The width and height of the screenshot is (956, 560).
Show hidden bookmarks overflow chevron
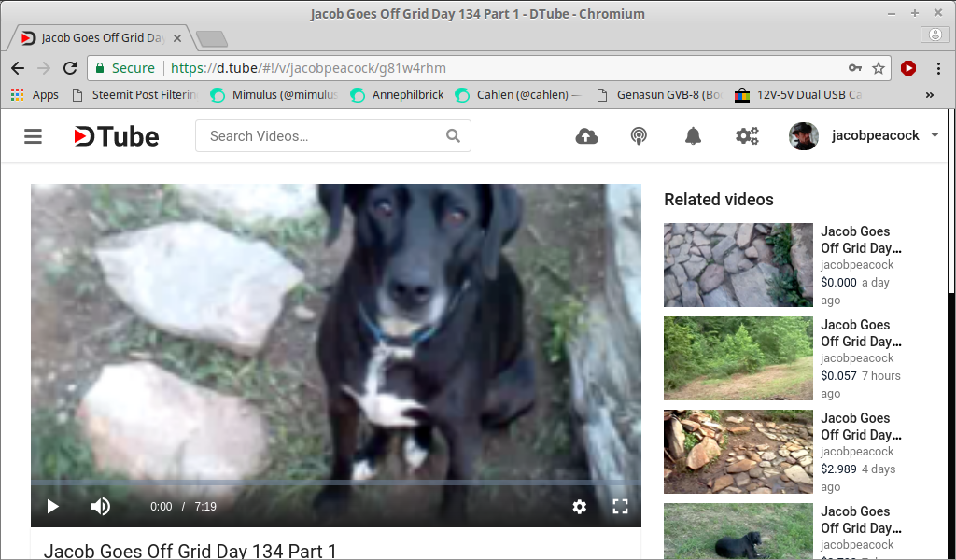(x=929, y=94)
